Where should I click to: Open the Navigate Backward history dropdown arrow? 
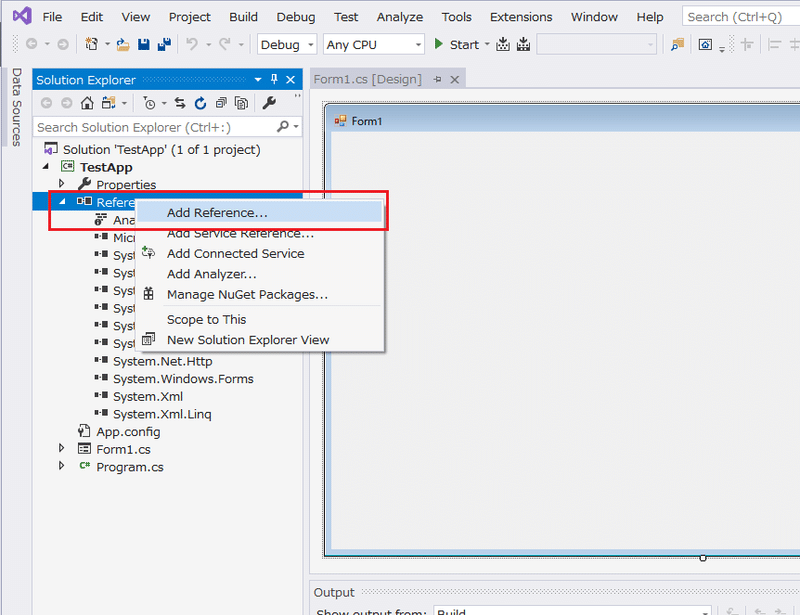(x=47, y=44)
